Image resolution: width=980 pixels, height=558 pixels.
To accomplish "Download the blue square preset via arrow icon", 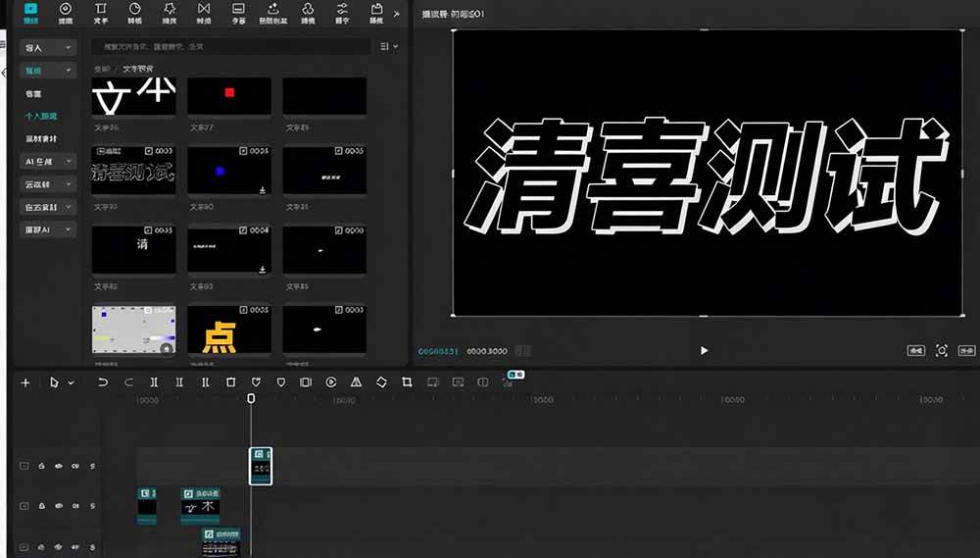I will 263,189.
